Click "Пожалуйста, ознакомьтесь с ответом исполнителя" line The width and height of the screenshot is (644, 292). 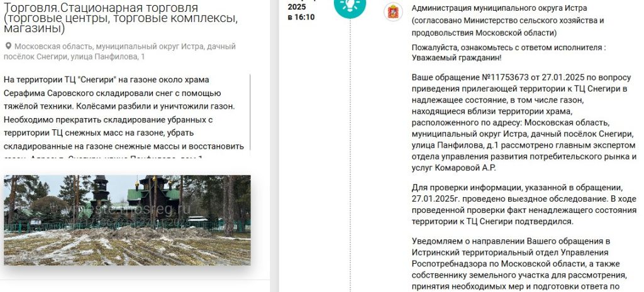pos(509,48)
